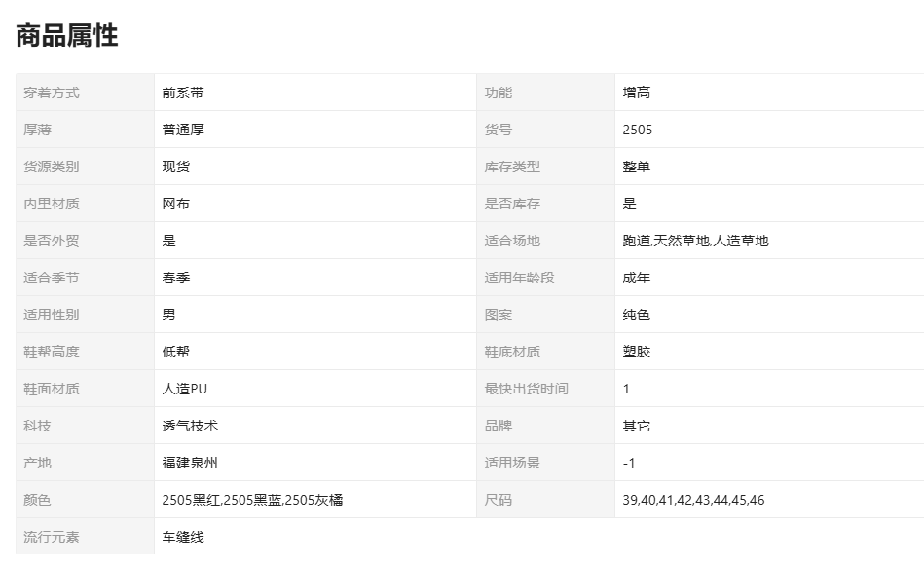
Task: Select the 透气技术 technology value
Action: tap(190, 426)
